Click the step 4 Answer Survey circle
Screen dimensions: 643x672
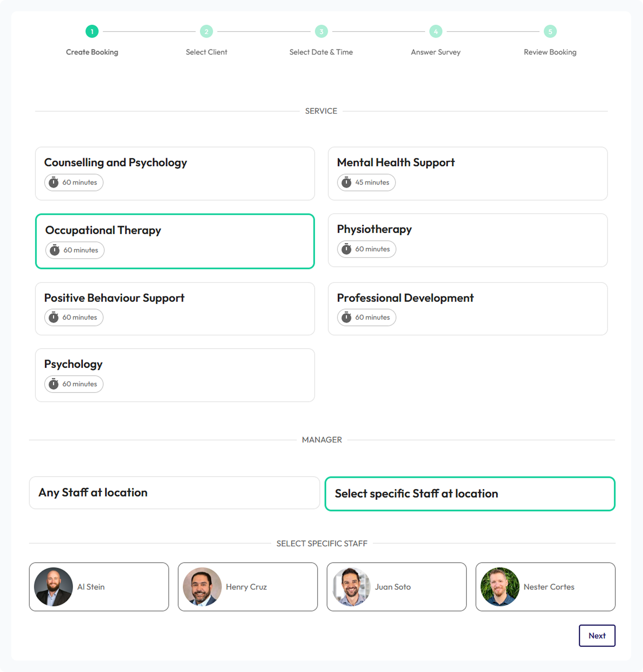[x=435, y=31]
